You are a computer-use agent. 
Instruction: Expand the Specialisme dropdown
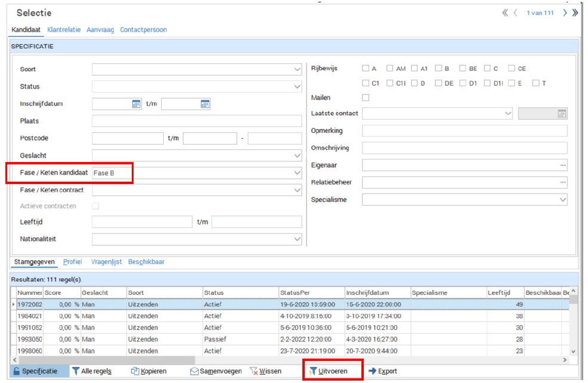point(563,200)
